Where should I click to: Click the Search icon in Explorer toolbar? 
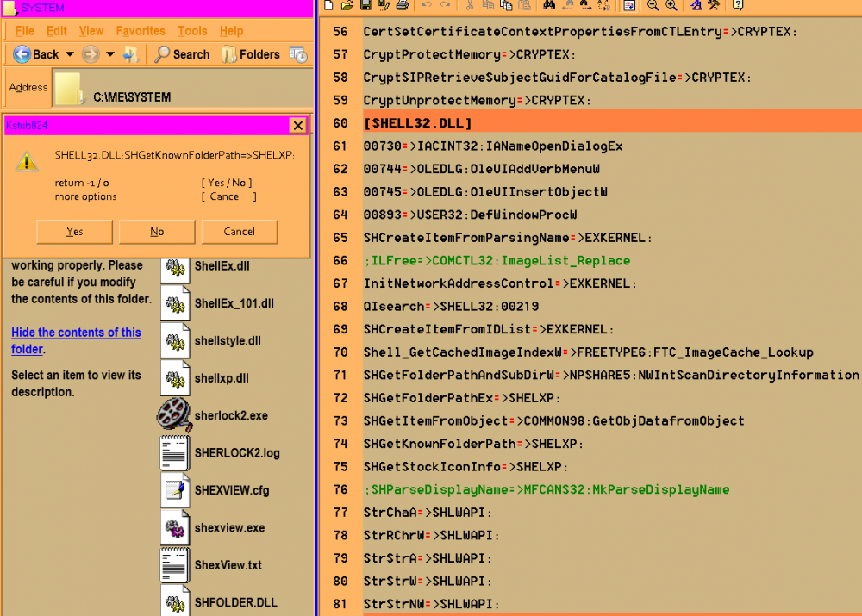160,54
